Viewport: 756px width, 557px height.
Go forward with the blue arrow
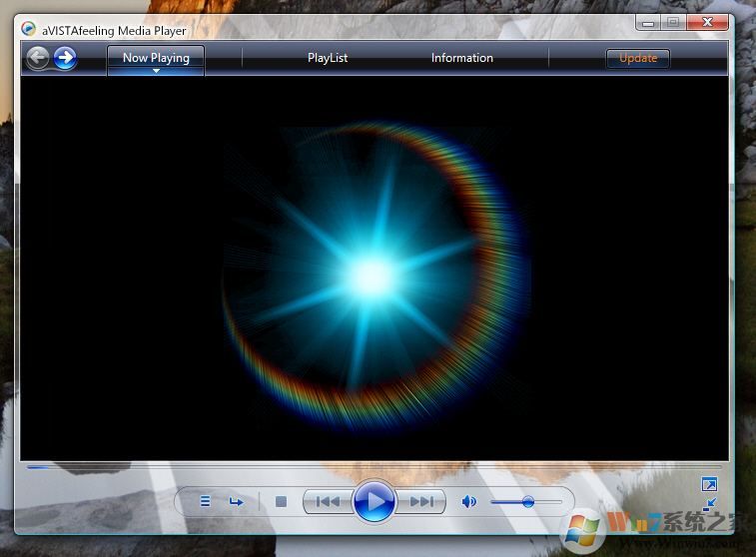pyautogui.click(x=65, y=58)
